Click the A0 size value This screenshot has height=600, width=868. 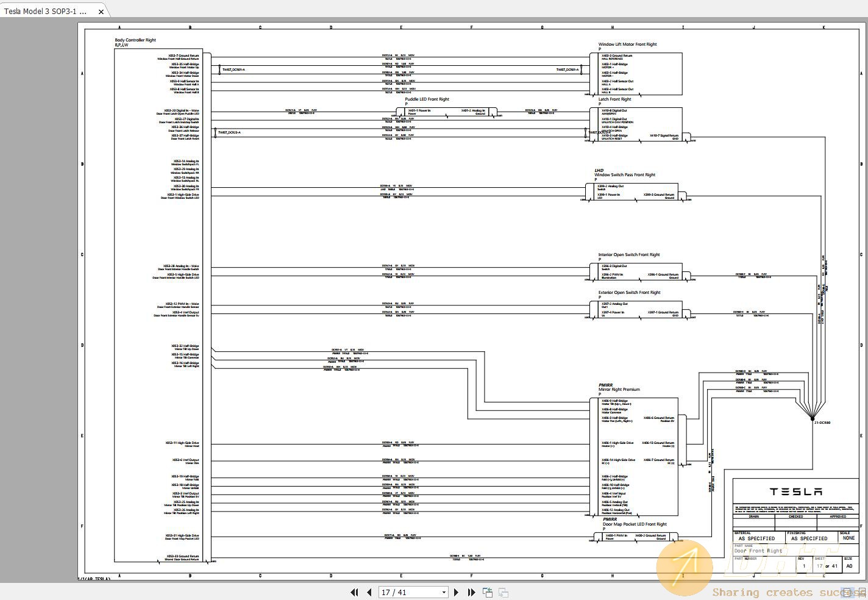(x=849, y=566)
